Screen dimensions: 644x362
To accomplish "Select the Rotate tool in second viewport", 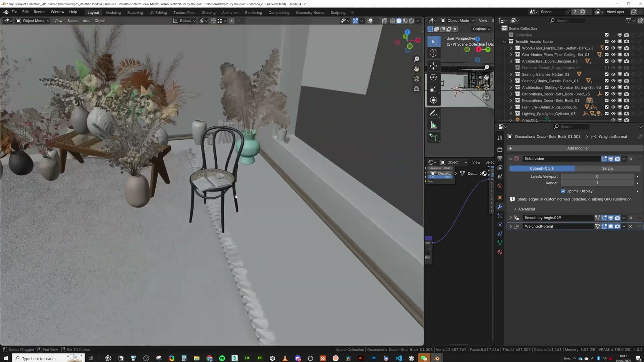I will point(433,77).
